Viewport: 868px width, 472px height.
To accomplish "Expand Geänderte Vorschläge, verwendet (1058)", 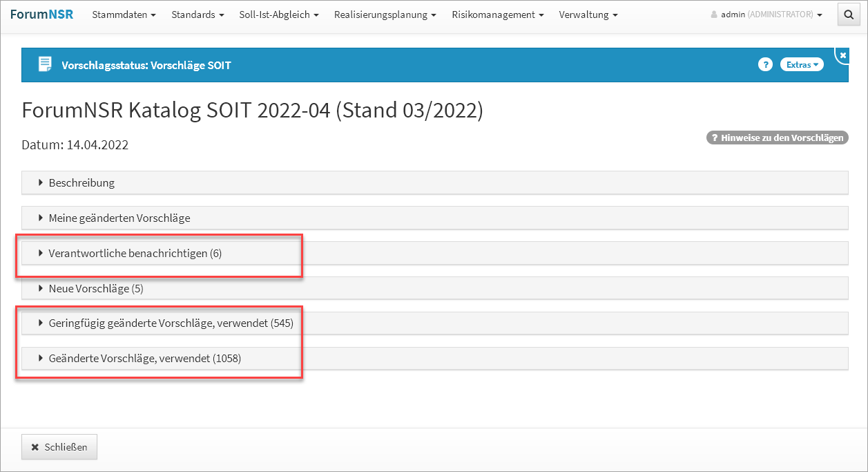I will pos(435,359).
